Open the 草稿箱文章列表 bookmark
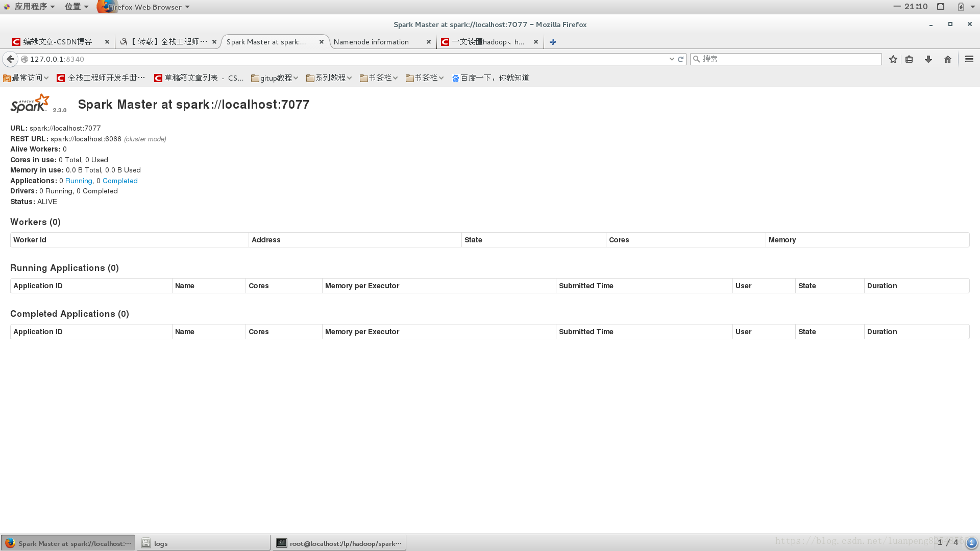Image resolution: width=980 pixels, height=551 pixels. click(x=199, y=78)
